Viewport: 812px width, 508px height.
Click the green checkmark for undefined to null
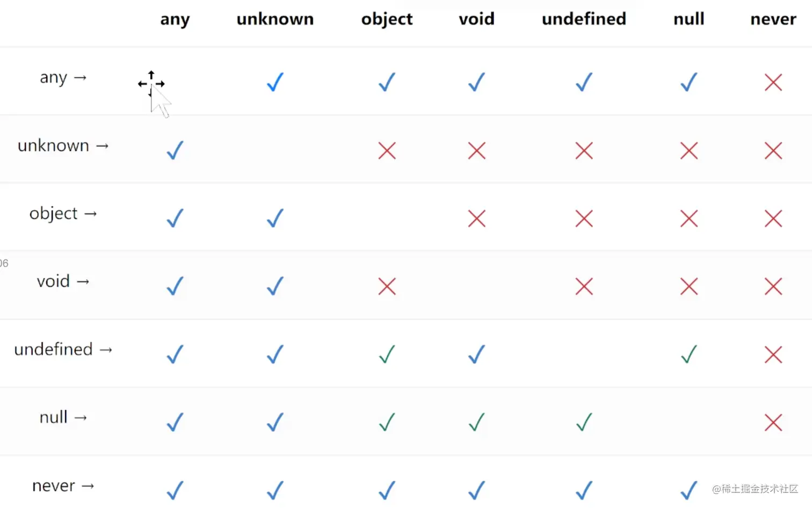688,354
